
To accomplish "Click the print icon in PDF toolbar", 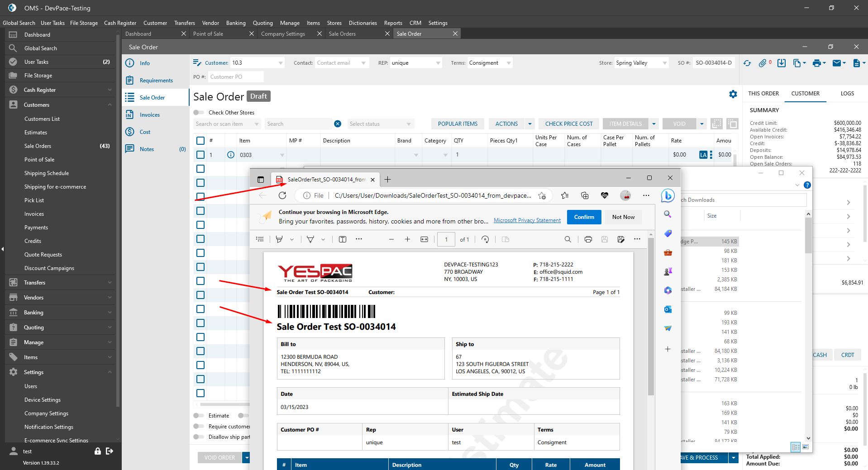I will (x=588, y=239).
